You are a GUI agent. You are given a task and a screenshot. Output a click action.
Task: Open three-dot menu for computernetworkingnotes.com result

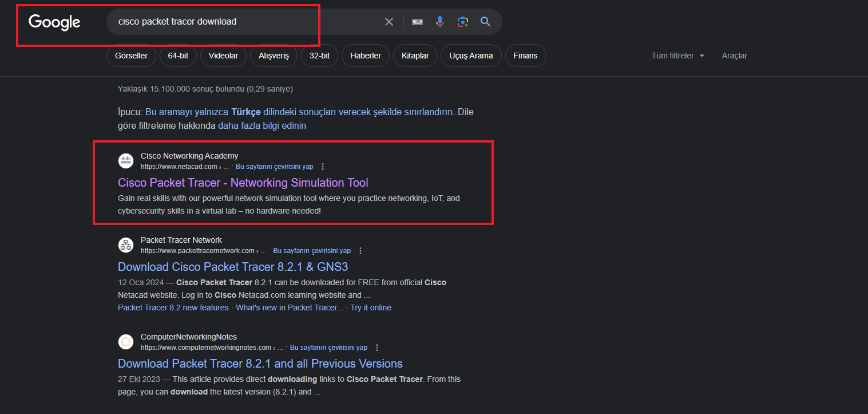point(377,348)
